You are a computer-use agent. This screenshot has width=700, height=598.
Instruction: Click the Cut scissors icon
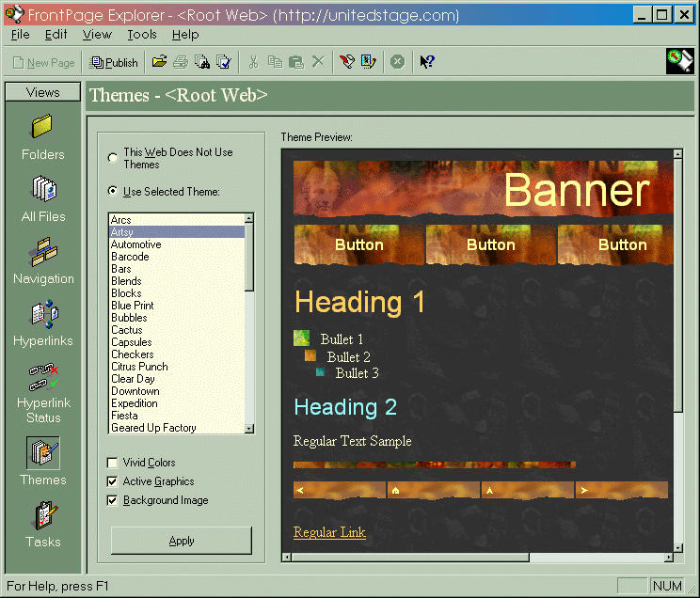254,62
